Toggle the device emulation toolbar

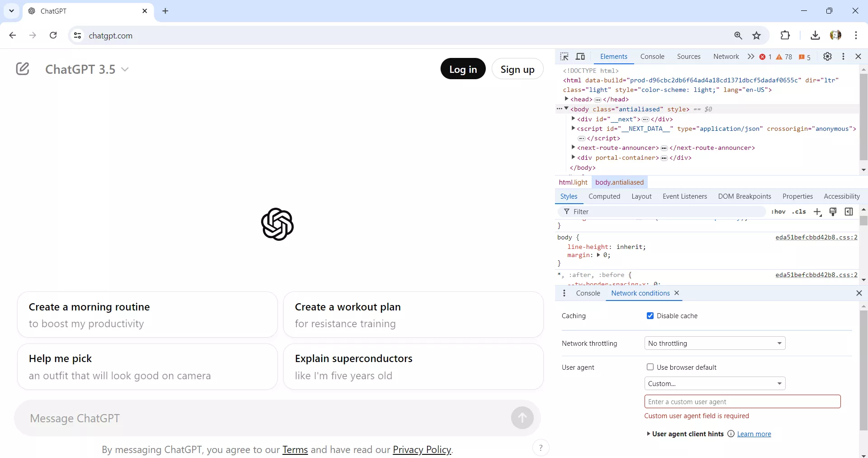(x=580, y=57)
